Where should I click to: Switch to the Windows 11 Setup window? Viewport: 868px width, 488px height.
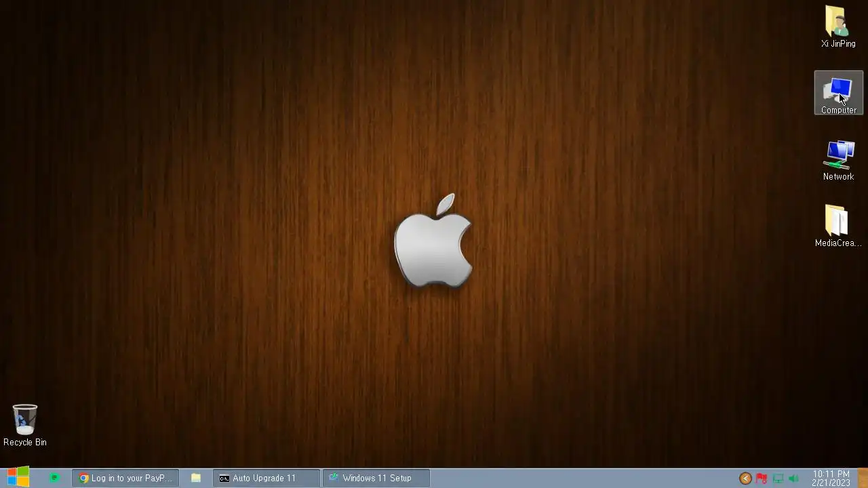click(x=376, y=478)
